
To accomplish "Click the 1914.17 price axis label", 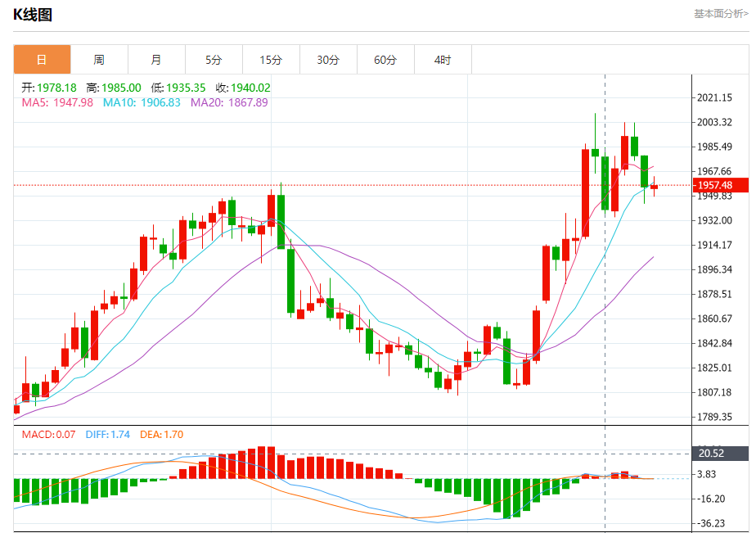I will [714, 246].
